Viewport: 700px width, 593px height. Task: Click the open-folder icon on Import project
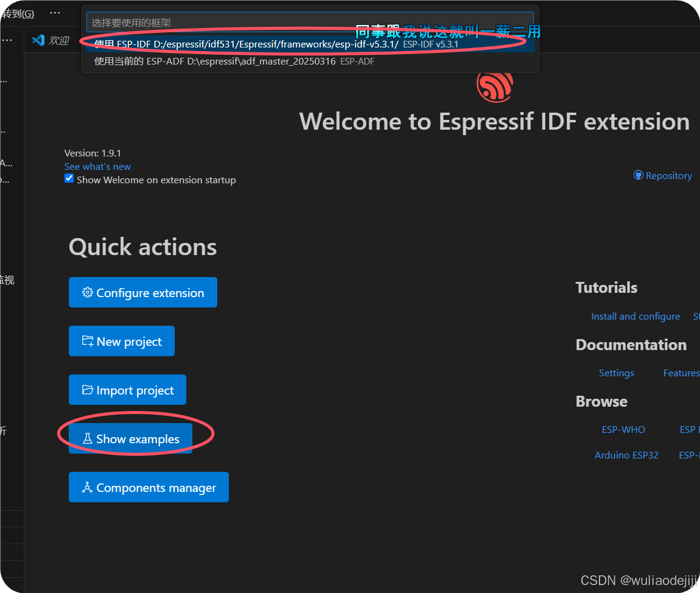(88, 390)
